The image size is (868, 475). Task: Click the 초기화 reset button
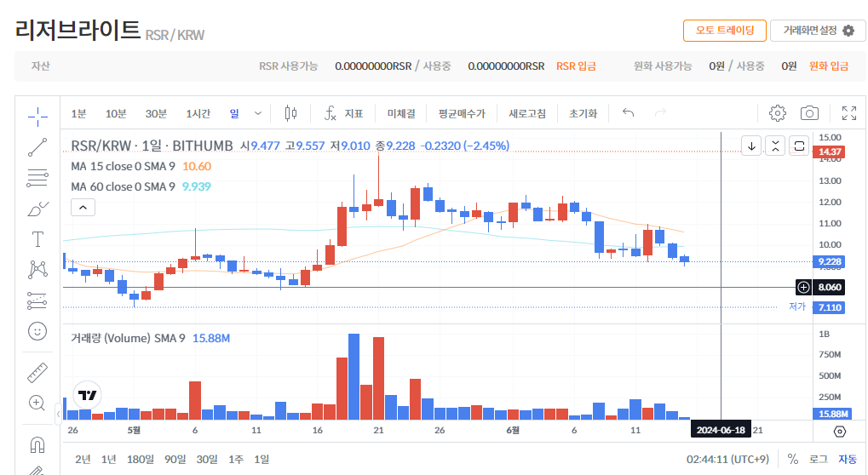coord(583,113)
